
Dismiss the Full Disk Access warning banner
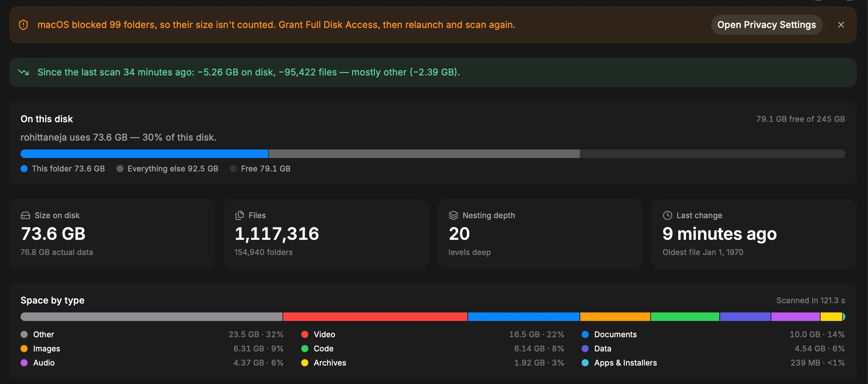tap(841, 25)
